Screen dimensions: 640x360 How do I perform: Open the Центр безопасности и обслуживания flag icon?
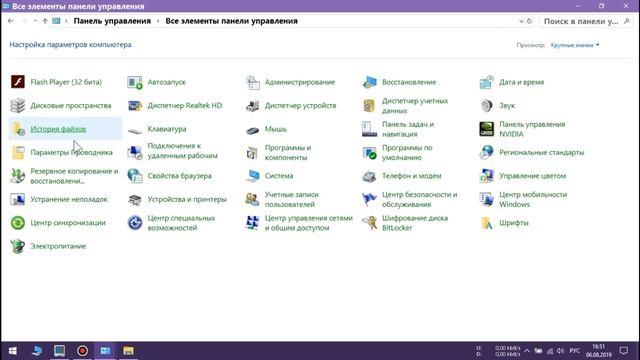369,199
